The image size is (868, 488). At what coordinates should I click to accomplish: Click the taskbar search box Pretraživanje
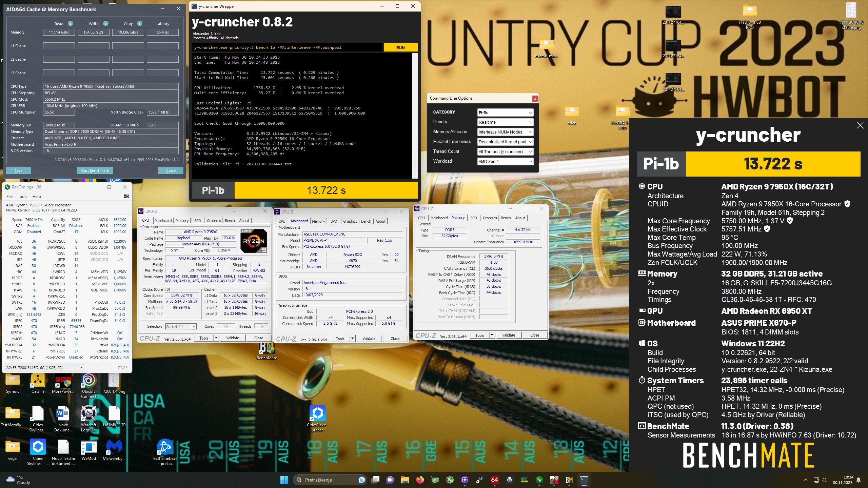pyautogui.click(x=331, y=480)
